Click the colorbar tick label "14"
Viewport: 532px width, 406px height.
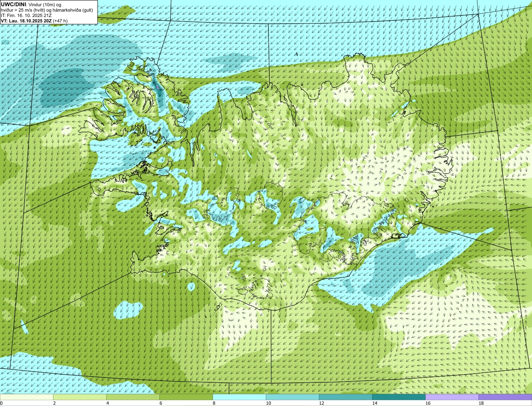point(375,403)
